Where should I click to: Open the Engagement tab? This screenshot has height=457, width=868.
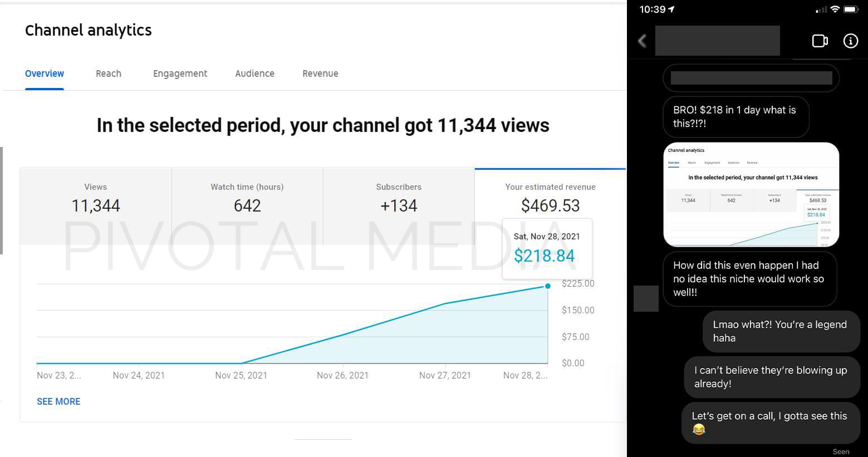point(180,73)
